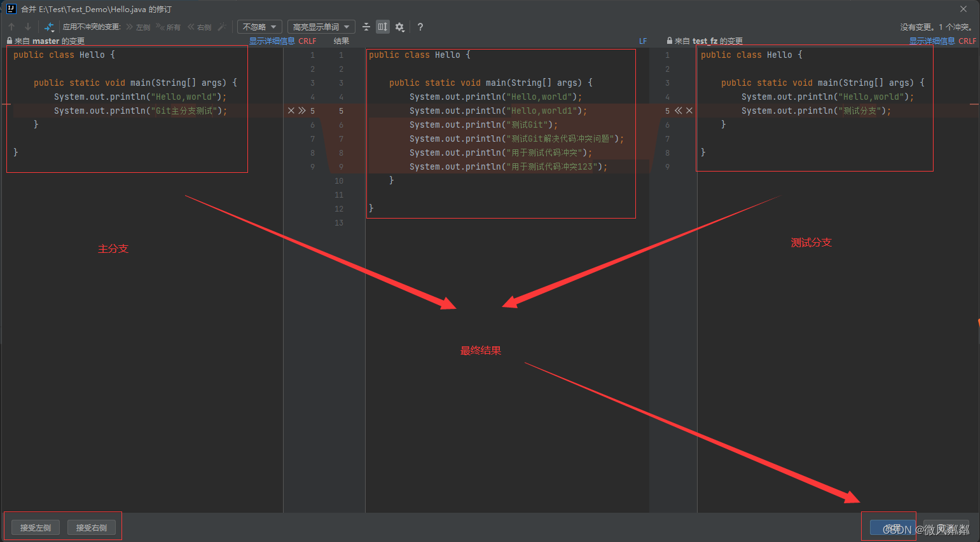This screenshot has width=980, height=542.
Task: Click the lock icon beside 来自 master
Action: [x=10, y=41]
